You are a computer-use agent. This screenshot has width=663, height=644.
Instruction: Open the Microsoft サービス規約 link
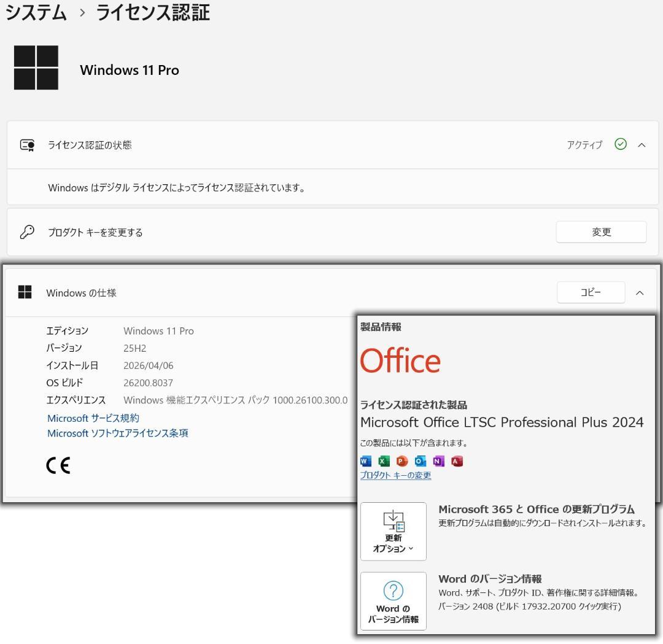pos(93,418)
